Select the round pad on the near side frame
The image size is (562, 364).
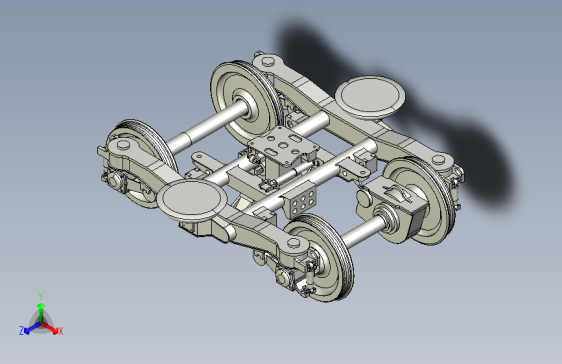click(192, 200)
